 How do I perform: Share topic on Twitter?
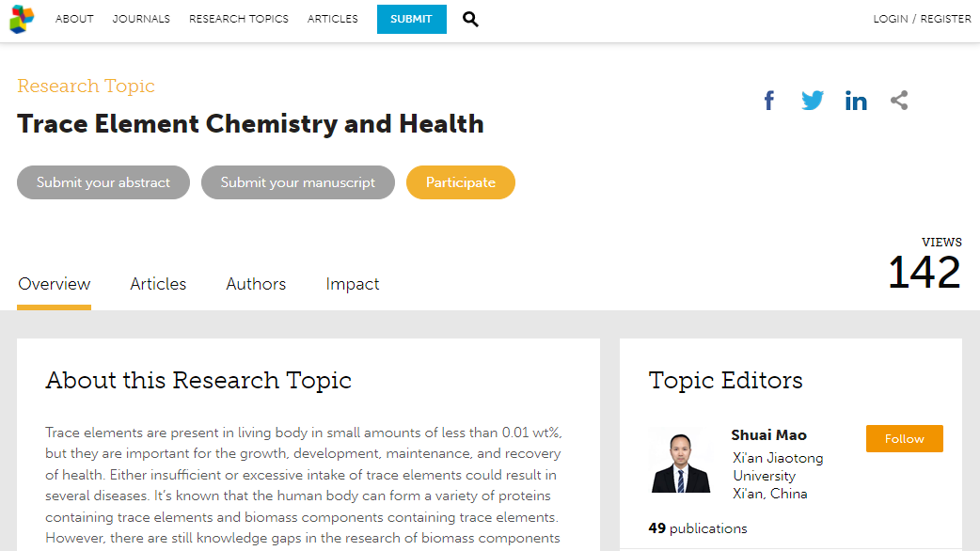click(x=813, y=100)
